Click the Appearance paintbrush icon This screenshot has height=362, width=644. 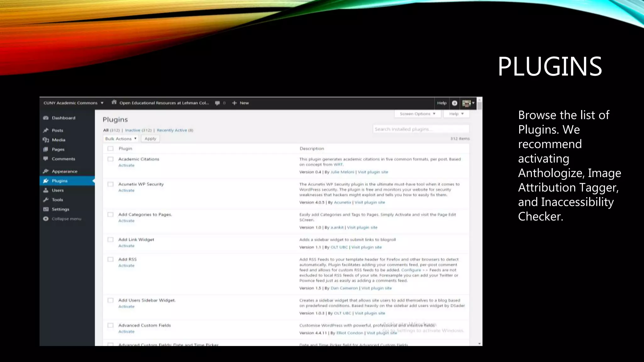point(46,171)
